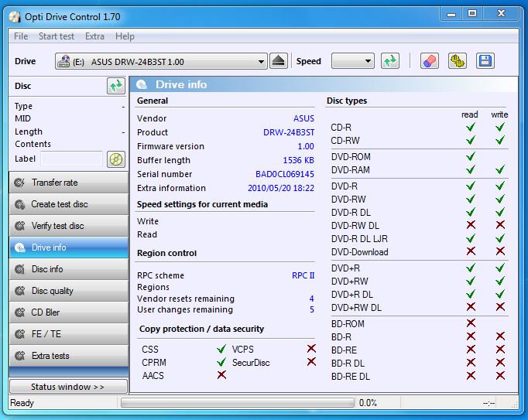The image size is (528, 420).
Task: Click the DVD-Download write cross
Action: pos(500,251)
